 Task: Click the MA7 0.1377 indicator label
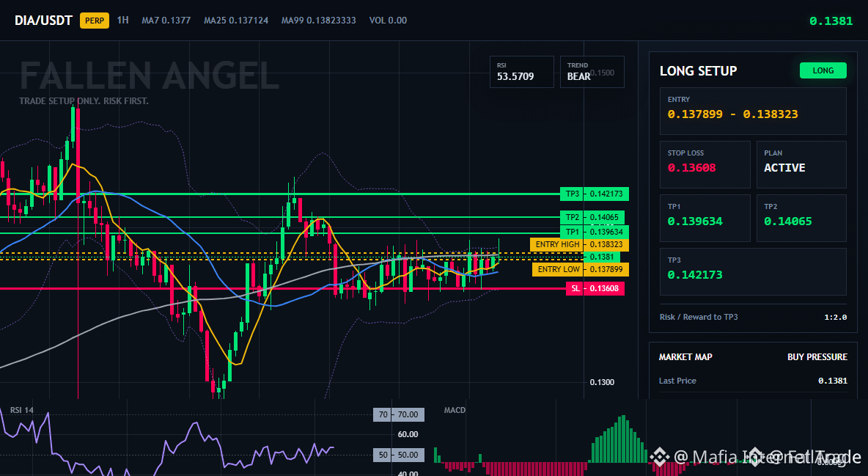coord(166,21)
